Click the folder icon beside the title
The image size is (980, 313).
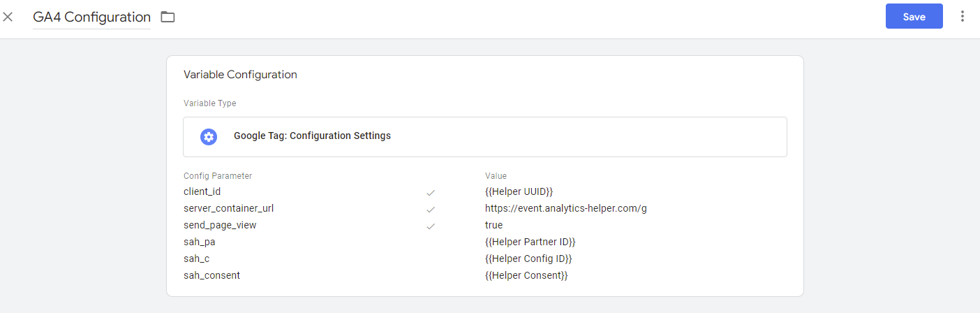point(168,17)
